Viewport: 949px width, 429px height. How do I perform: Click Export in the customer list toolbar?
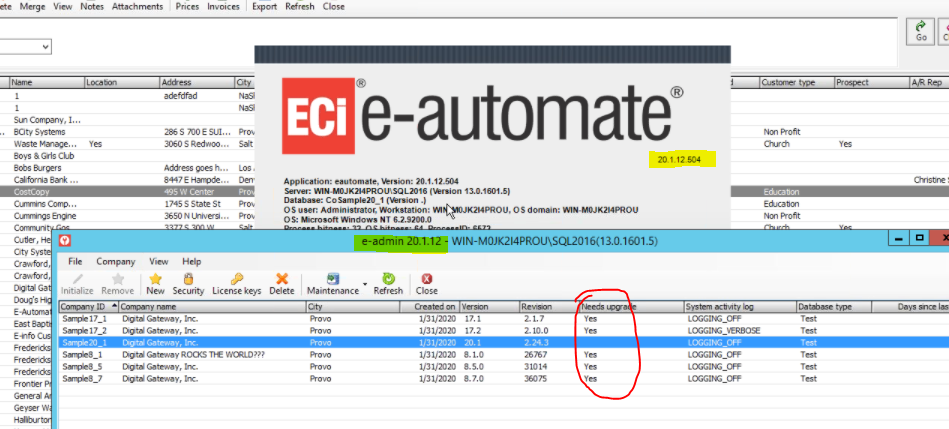264,7
